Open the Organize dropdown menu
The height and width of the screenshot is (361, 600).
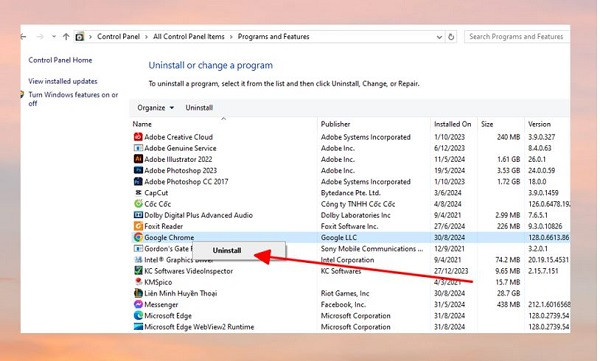click(155, 108)
